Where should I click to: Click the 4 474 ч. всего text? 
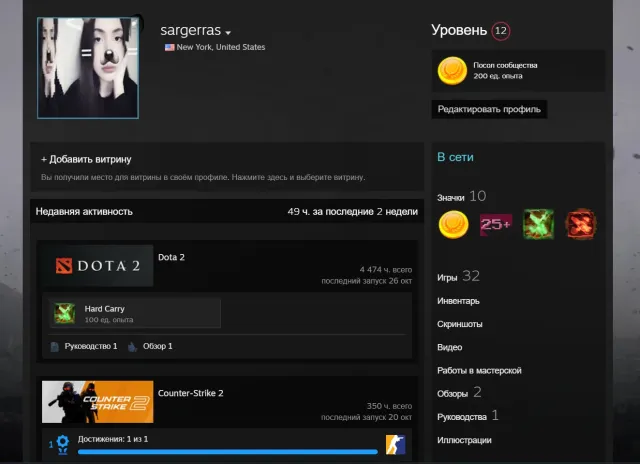[x=386, y=270]
